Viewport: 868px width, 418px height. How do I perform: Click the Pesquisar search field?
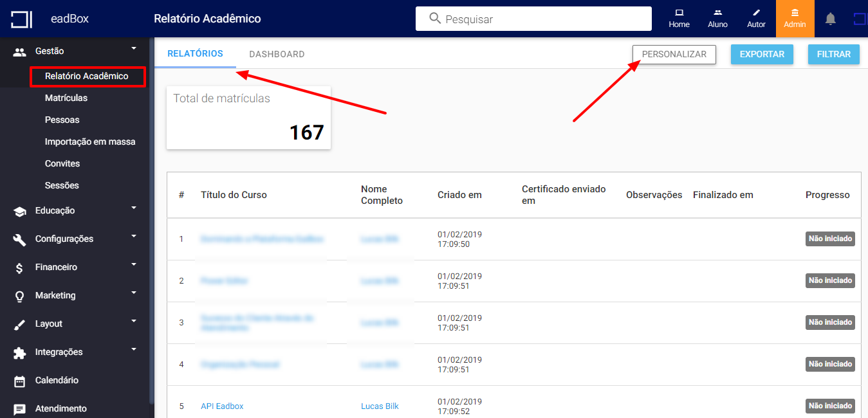click(x=533, y=19)
